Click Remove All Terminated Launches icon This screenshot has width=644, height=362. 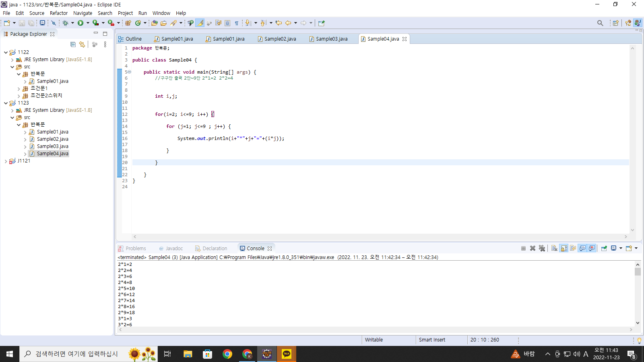pos(542,248)
